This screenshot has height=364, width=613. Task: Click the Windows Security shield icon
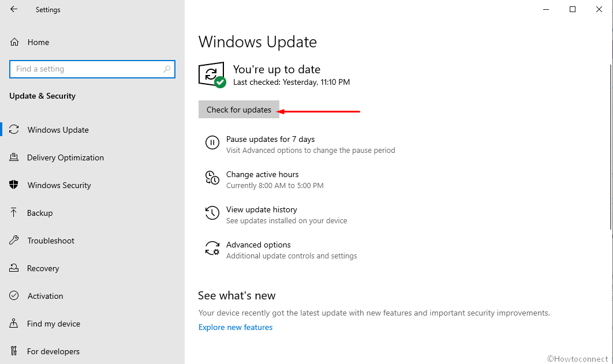tap(14, 185)
